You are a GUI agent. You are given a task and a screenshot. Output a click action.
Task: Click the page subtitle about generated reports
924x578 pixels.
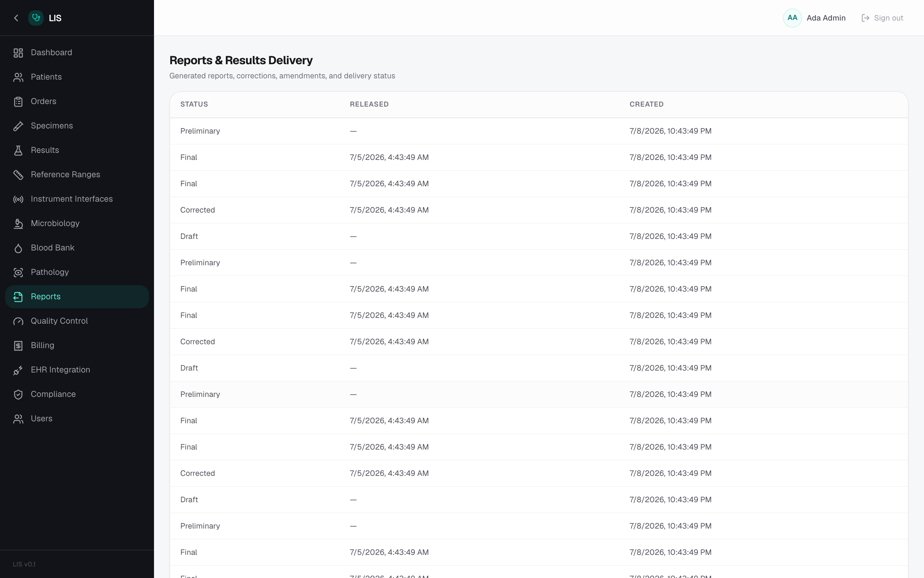point(282,76)
